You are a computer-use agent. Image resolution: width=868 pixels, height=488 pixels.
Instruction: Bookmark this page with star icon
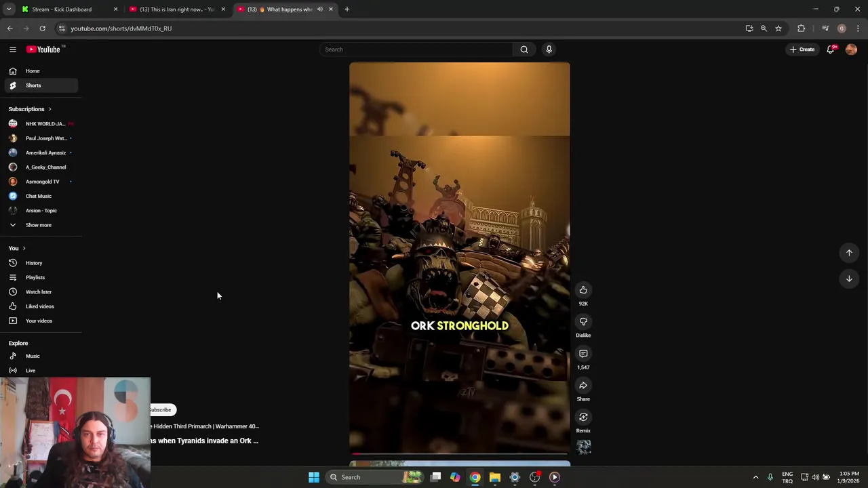click(x=778, y=28)
